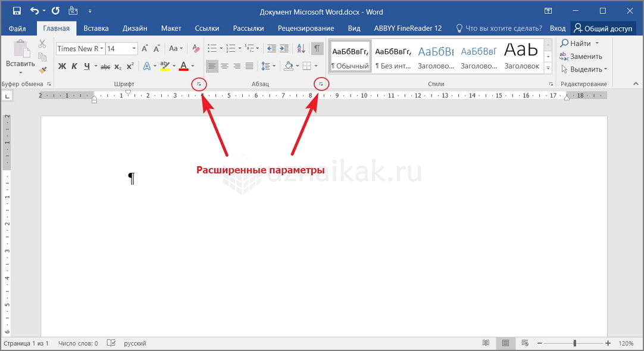The height and width of the screenshot is (351, 644).
Task: Click the red font color swatch
Action: point(183,66)
